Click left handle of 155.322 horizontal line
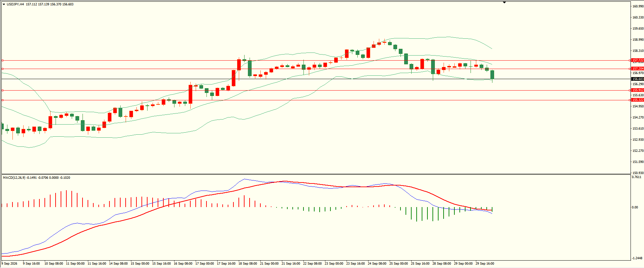 [x=2, y=100]
